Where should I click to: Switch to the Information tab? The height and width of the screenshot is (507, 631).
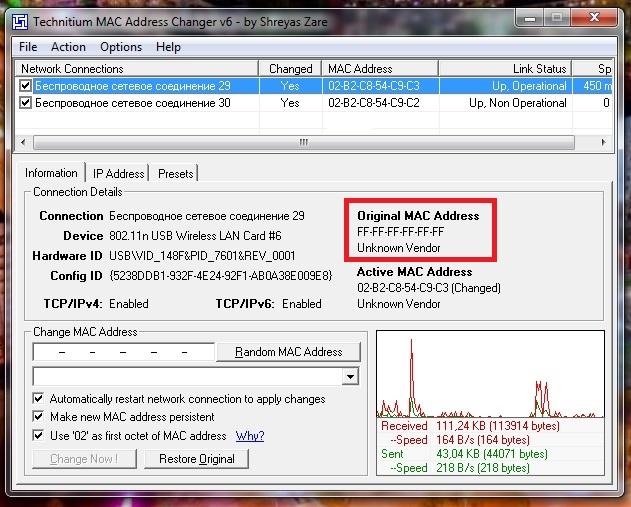point(51,173)
